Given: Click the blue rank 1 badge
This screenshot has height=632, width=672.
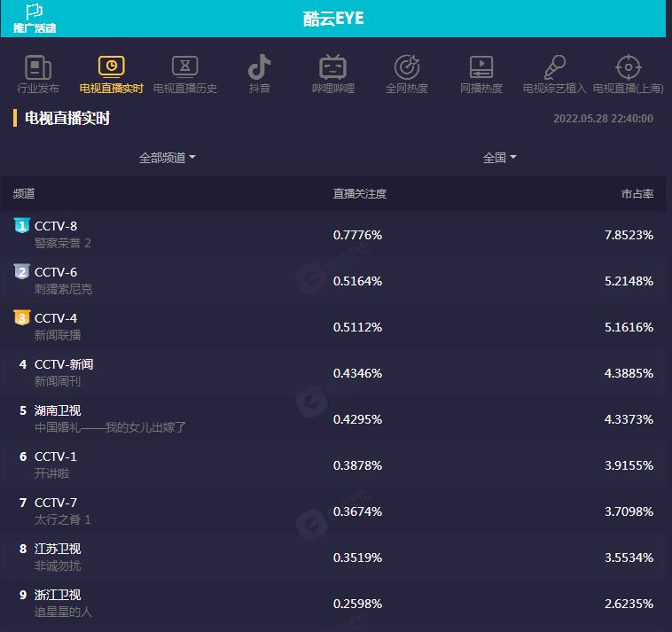Looking at the screenshot, I should (22, 225).
